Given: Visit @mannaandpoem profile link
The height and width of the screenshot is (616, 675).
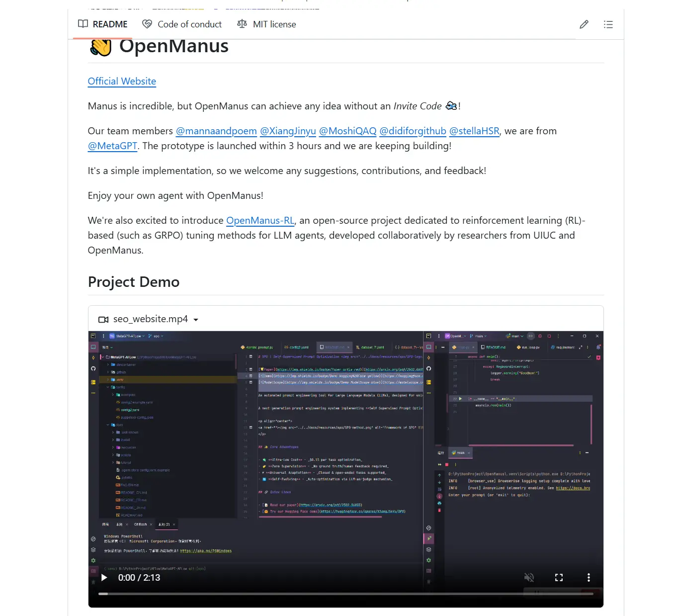Looking at the screenshot, I should (x=216, y=131).
